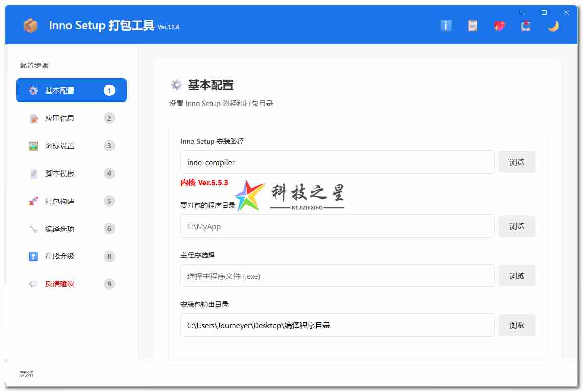Click the heart donate icon

[x=499, y=26]
